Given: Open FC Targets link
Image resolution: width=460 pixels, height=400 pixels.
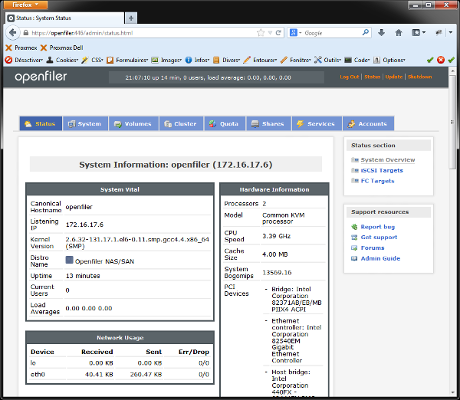Looking at the screenshot, I should coord(377,181).
